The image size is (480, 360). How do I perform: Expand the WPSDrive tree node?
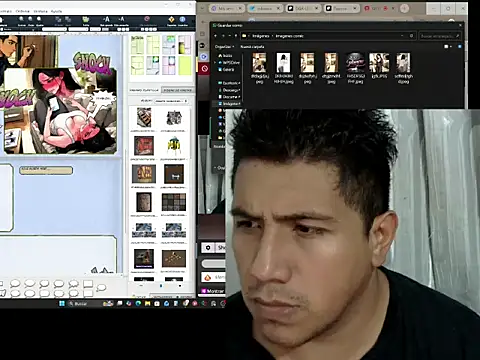point(216,62)
